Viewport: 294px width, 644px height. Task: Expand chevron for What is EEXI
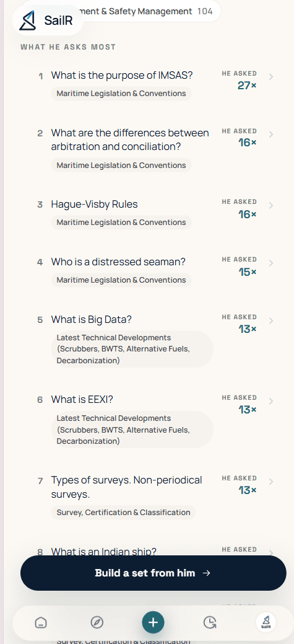[270, 401]
